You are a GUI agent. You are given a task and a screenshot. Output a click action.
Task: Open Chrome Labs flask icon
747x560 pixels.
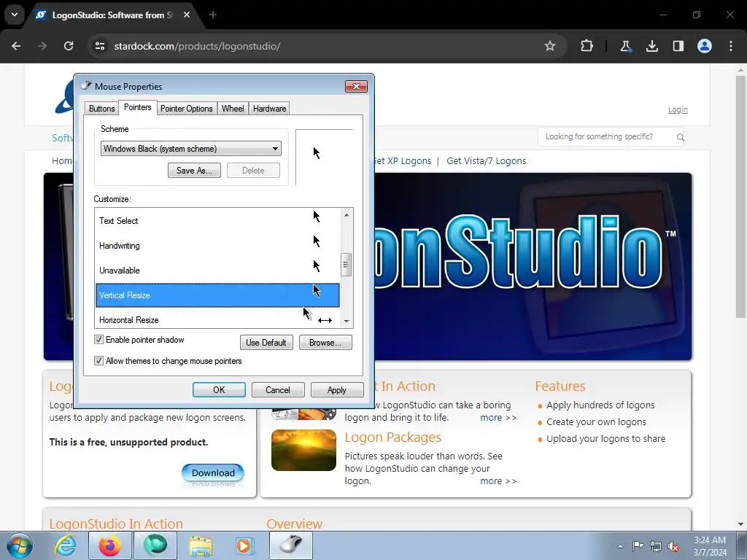click(x=625, y=46)
